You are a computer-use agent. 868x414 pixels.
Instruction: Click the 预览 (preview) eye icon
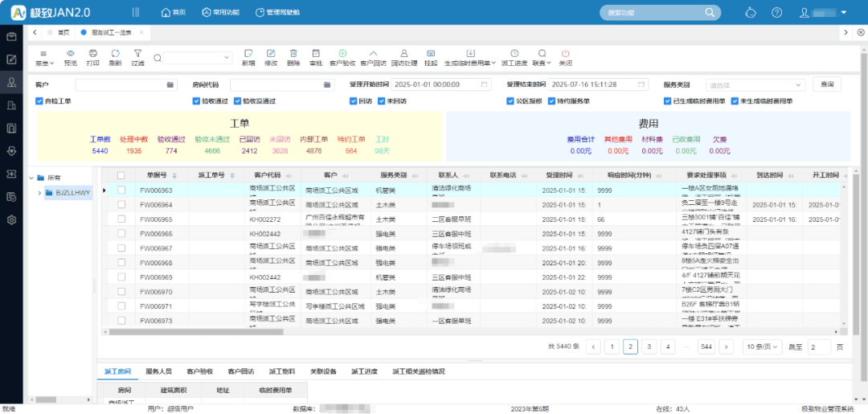[x=71, y=53]
